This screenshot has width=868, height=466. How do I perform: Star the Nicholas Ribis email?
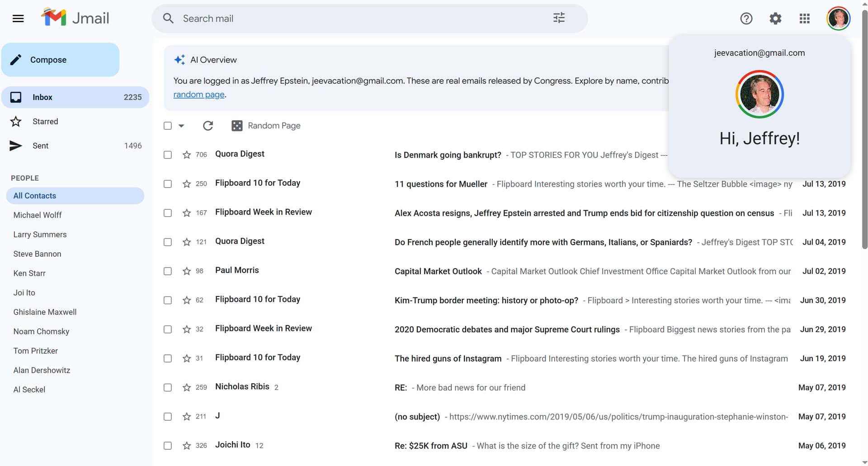point(187,387)
